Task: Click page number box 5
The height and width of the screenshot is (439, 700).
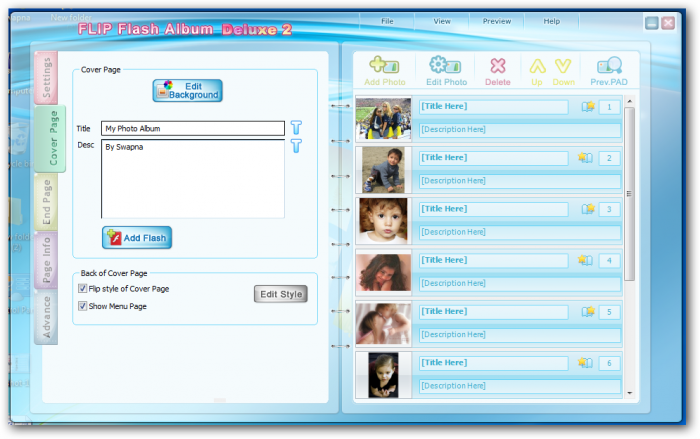Action: (x=609, y=312)
